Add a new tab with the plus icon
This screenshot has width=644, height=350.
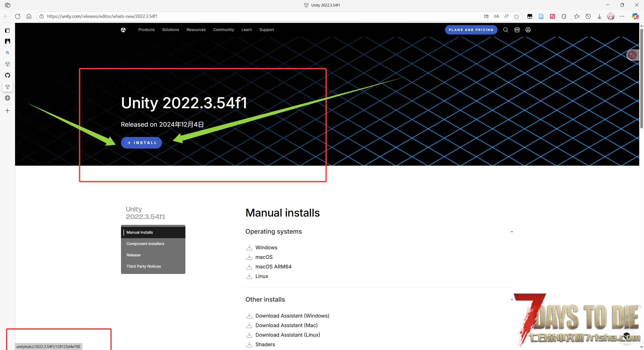(x=8, y=111)
